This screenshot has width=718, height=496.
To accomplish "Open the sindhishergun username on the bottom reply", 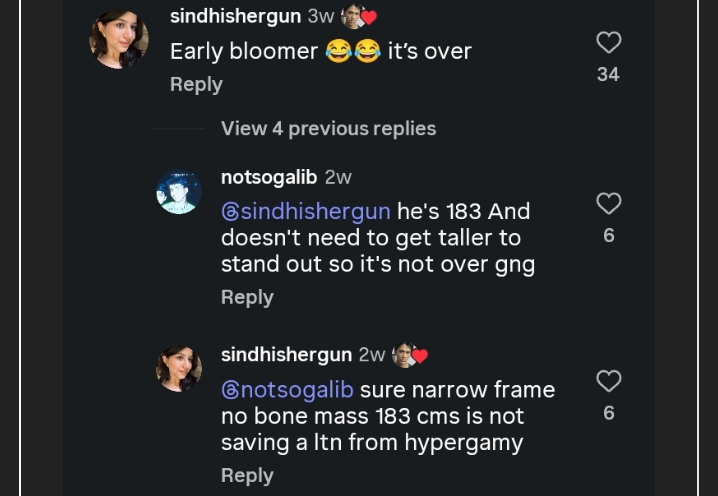I will pos(287,355).
